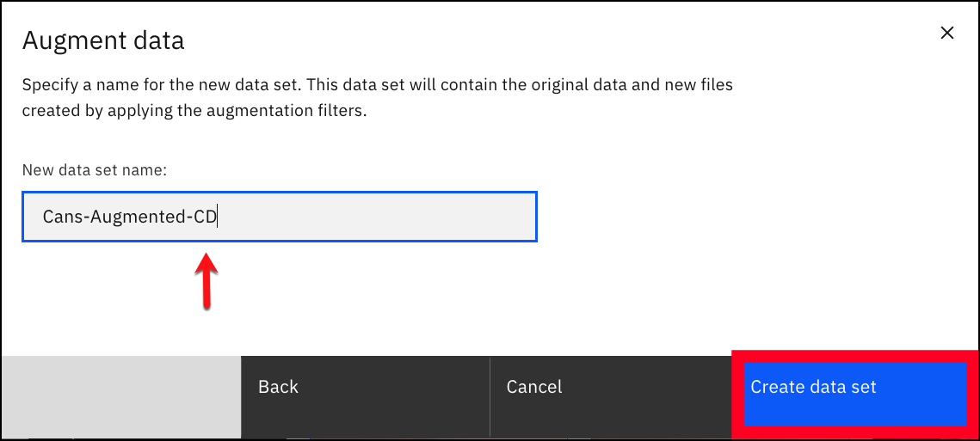
Task: Place cursor after "Cans-Augmented-CD" text
Action: pos(218,217)
